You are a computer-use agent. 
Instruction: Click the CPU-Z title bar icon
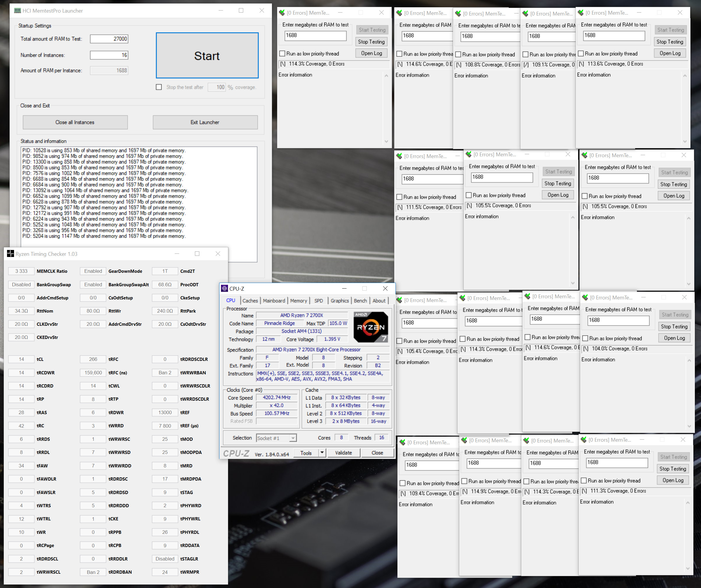[x=225, y=289]
